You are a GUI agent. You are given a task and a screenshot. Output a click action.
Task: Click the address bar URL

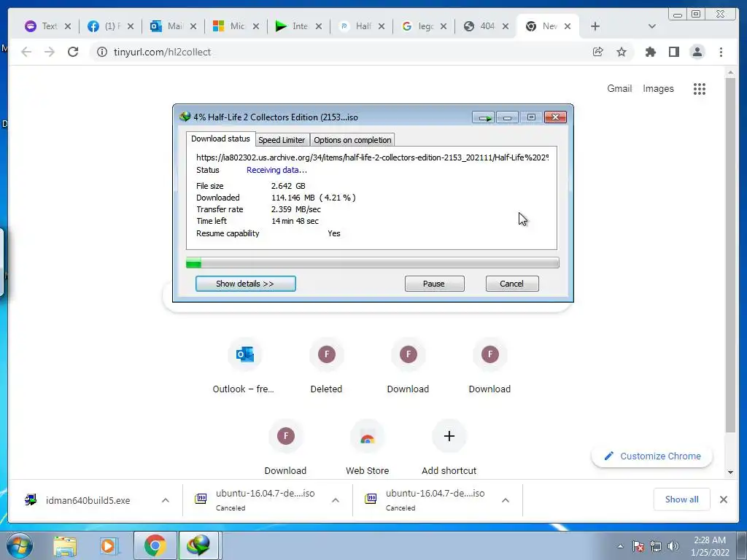(162, 52)
